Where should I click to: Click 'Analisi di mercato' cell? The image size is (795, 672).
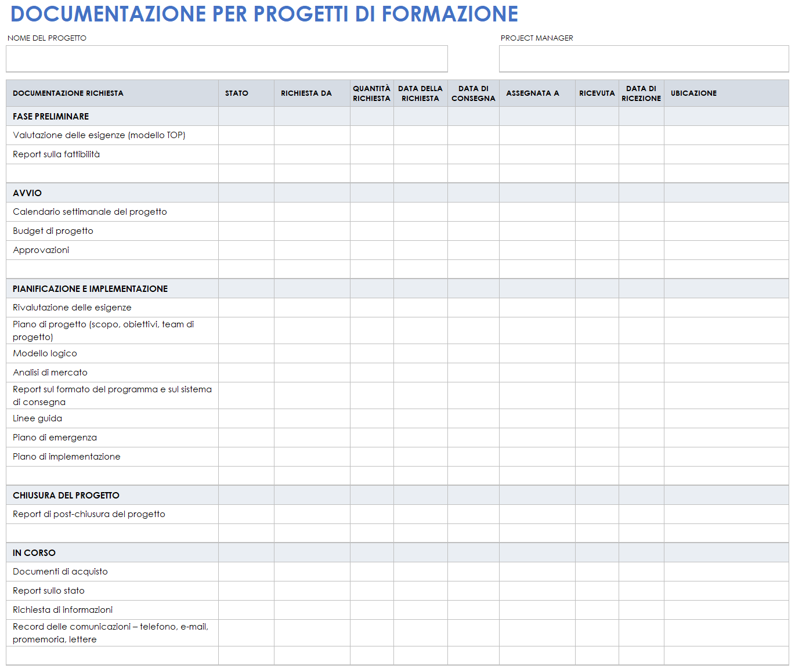[113, 373]
